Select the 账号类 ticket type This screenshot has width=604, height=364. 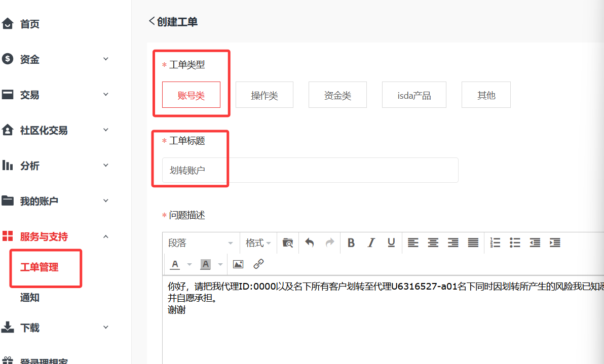191,95
